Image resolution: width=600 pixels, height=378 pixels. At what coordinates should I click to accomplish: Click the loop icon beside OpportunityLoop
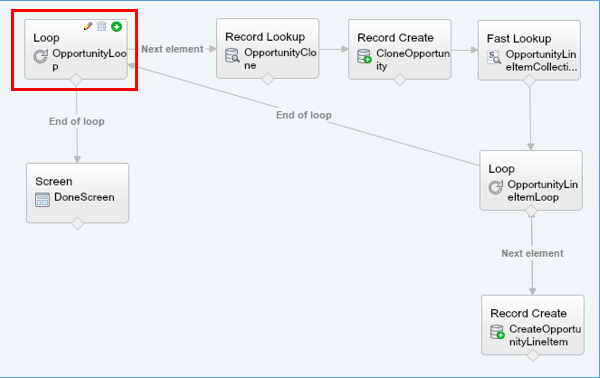(41, 56)
